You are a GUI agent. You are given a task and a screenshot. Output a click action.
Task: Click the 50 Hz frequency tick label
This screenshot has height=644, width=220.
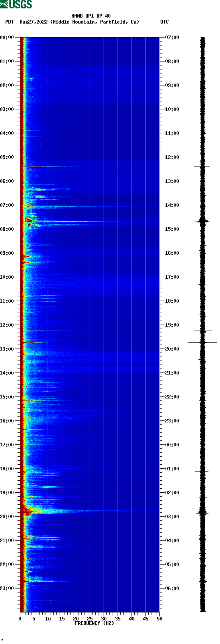(x=159, y=619)
